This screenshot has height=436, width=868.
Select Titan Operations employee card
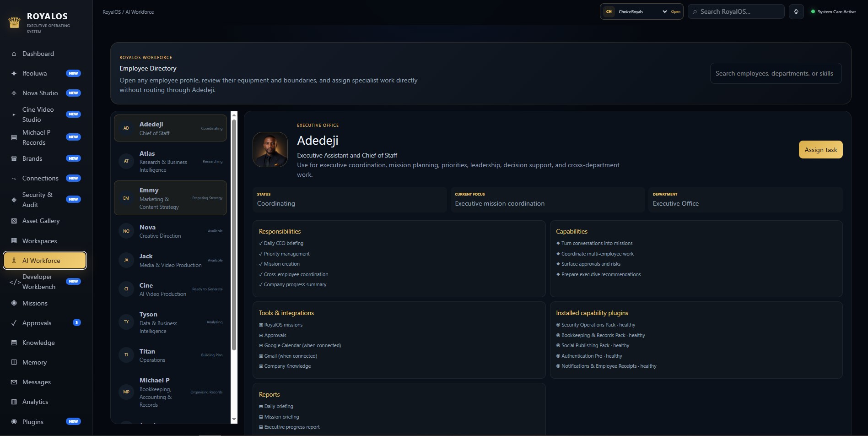[x=170, y=355]
